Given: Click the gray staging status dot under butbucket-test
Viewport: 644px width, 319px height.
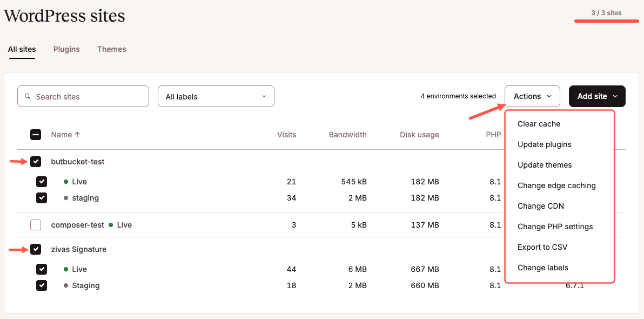Looking at the screenshot, I should point(66,198).
